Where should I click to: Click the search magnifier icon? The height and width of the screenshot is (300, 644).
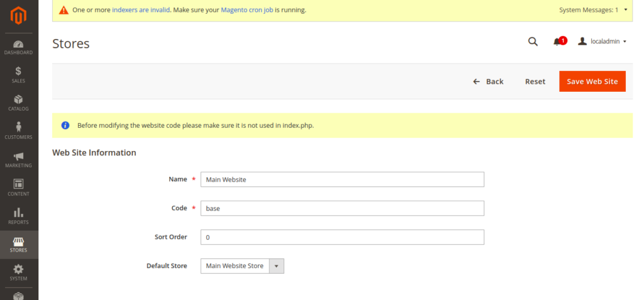tap(533, 42)
